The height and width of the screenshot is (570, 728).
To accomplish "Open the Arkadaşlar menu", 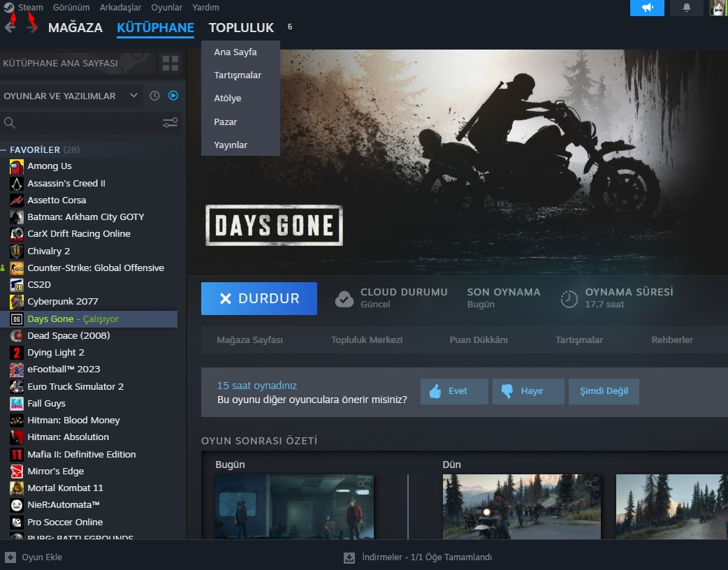I will click(120, 8).
